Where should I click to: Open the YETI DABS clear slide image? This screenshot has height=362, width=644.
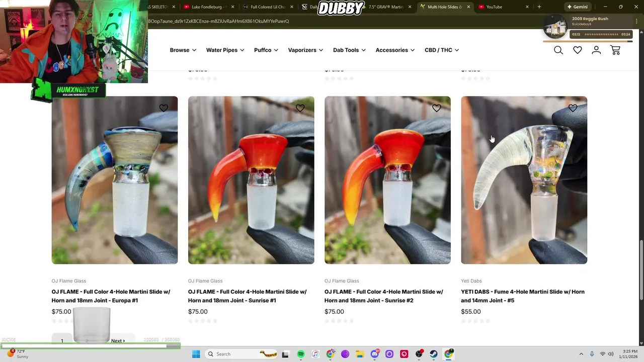524,180
